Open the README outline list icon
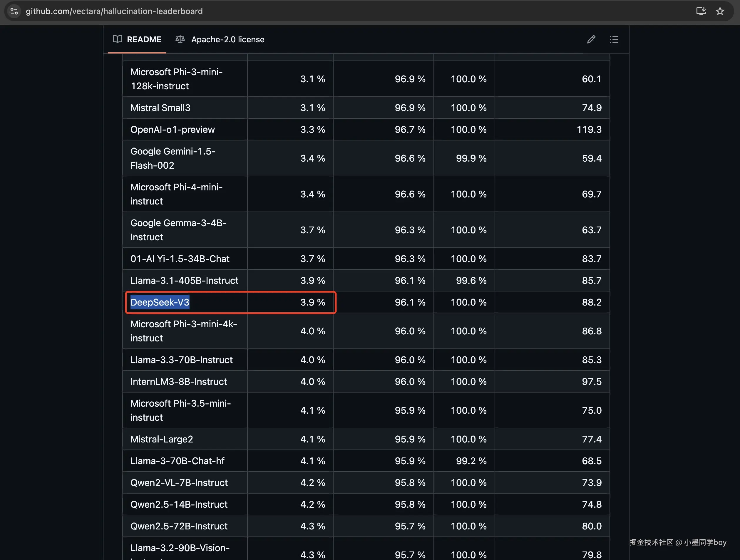The width and height of the screenshot is (740, 560). pyautogui.click(x=614, y=39)
